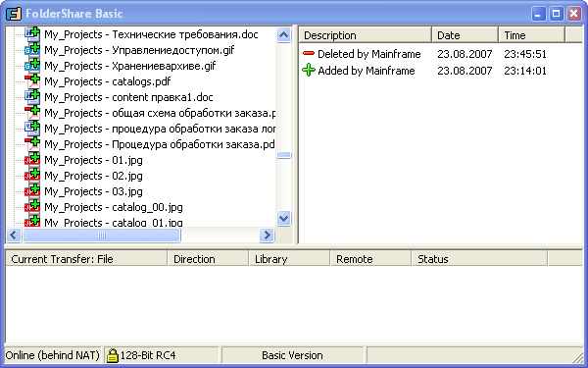
Task: Click the vertical scrollbar thumb in file list
Action: pyautogui.click(x=284, y=155)
